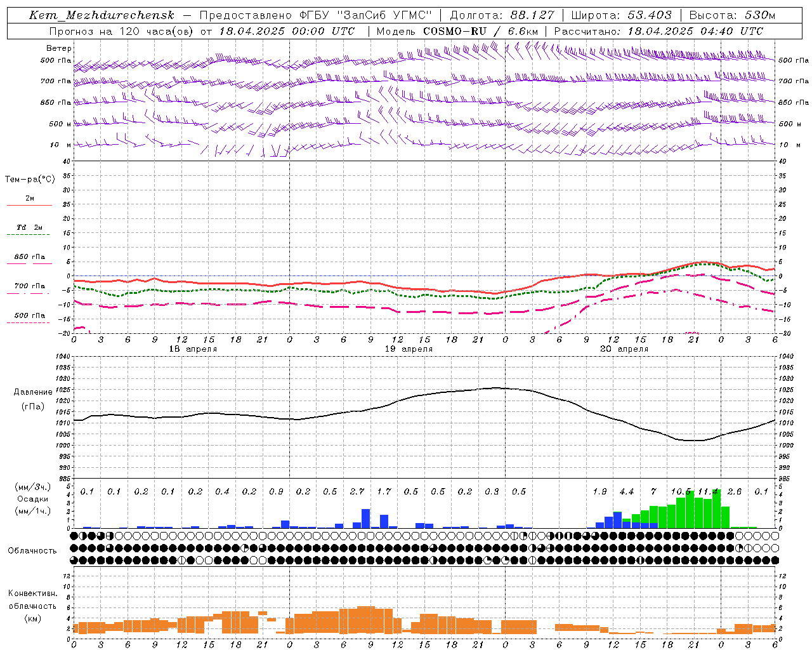The height and width of the screenshot is (650, 812).
Task: Click the pink dash-dot '500 гПа' legend line
Action: coord(28,322)
